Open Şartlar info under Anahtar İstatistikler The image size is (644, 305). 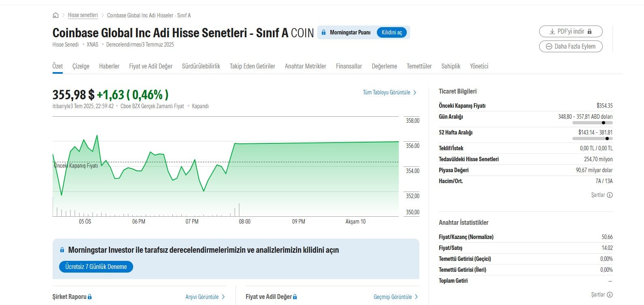coord(602,294)
